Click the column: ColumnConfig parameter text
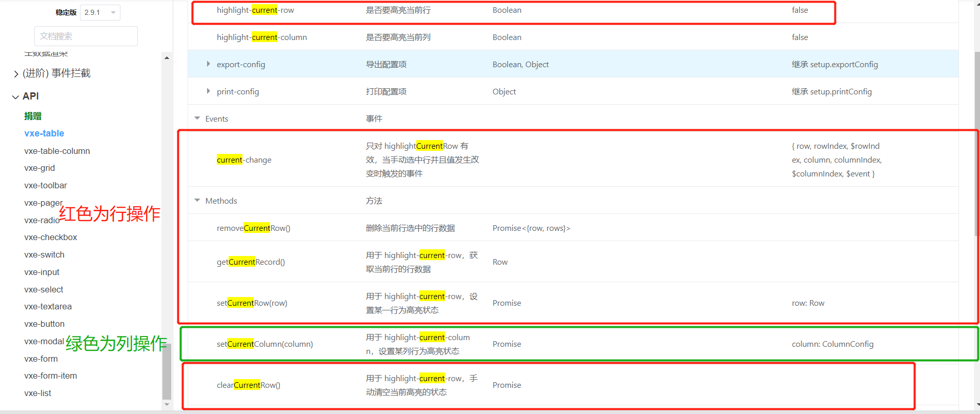Viewport: 980px width, 414px height. (x=833, y=344)
